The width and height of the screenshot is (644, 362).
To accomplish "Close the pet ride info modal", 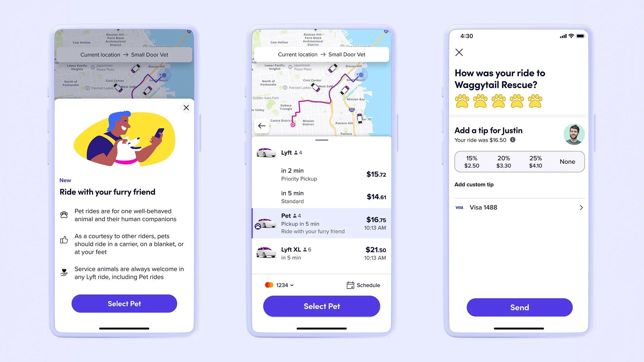I will pos(185,108).
